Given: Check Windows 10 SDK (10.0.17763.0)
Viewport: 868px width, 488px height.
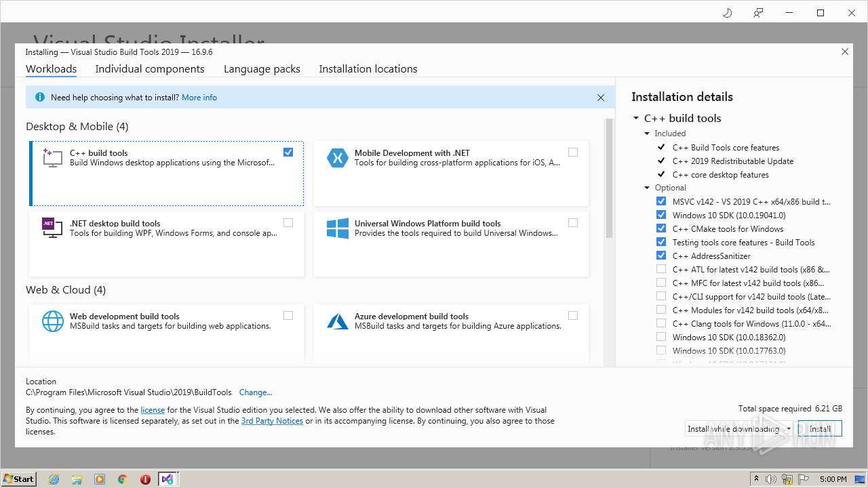Looking at the screenshot, I should coord(661,350).
